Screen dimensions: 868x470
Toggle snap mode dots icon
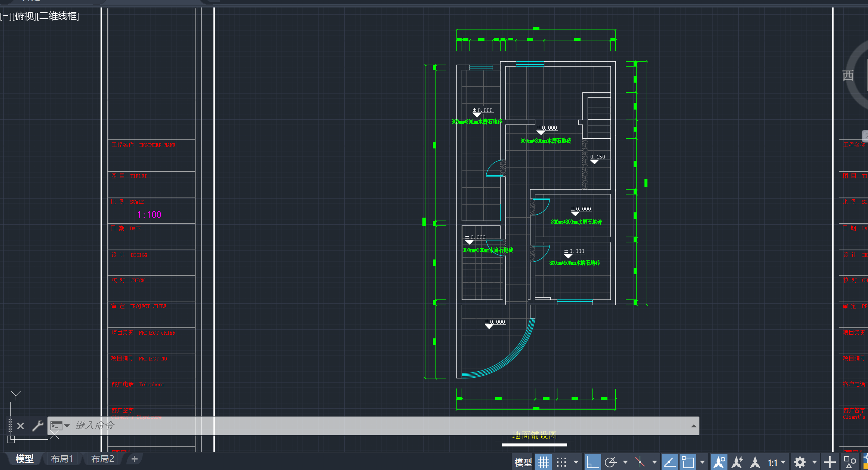coord(561,463)
